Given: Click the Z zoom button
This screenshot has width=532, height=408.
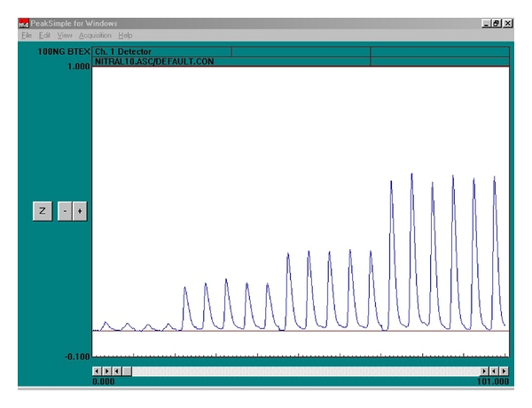Looking at the screenshot, I should tap(42, 211).
